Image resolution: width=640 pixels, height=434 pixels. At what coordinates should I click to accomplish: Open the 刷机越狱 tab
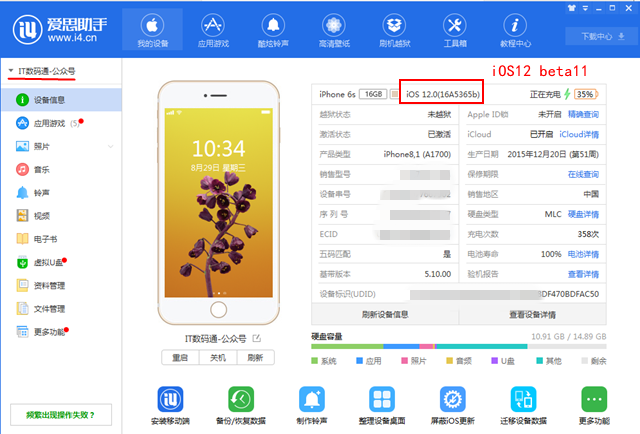click(x=394, y=30)
